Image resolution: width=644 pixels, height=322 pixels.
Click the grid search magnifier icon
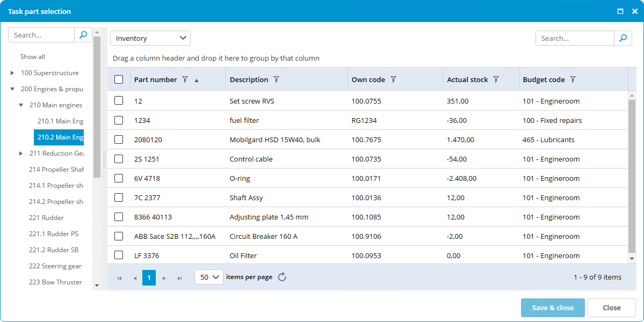pyautogui.click(x=623, y=38)
